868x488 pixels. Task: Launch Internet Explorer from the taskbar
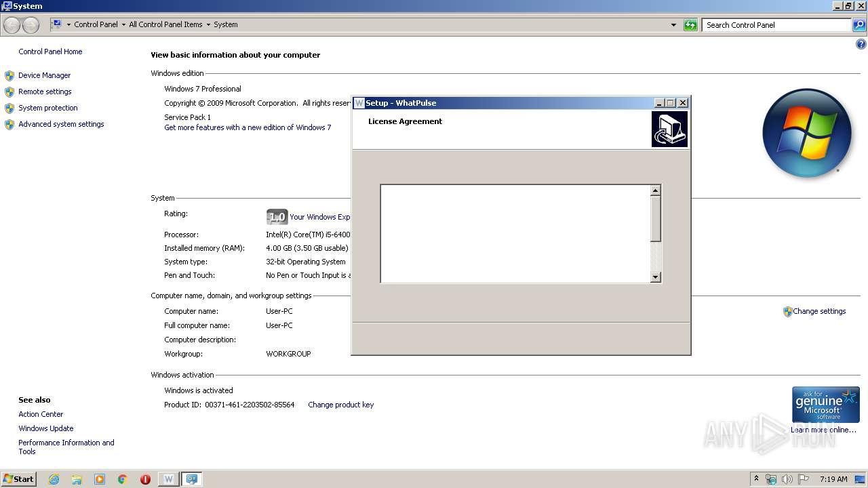pyautogui.click(x=54, y=479)
